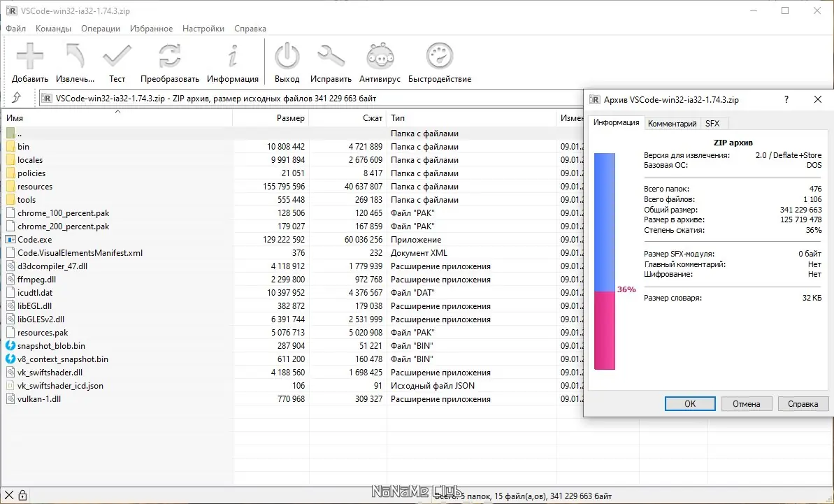Sort list by the Сжат column header
The height and width of the screenshot is (504, 834).
(348, 118)
